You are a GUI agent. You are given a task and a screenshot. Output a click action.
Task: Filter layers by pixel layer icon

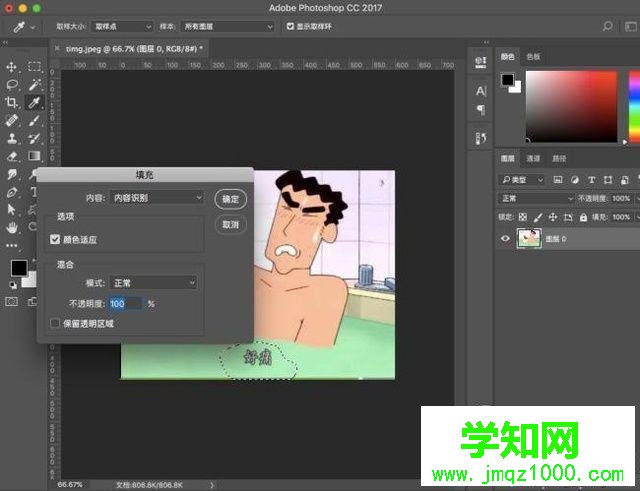[558, 180]
